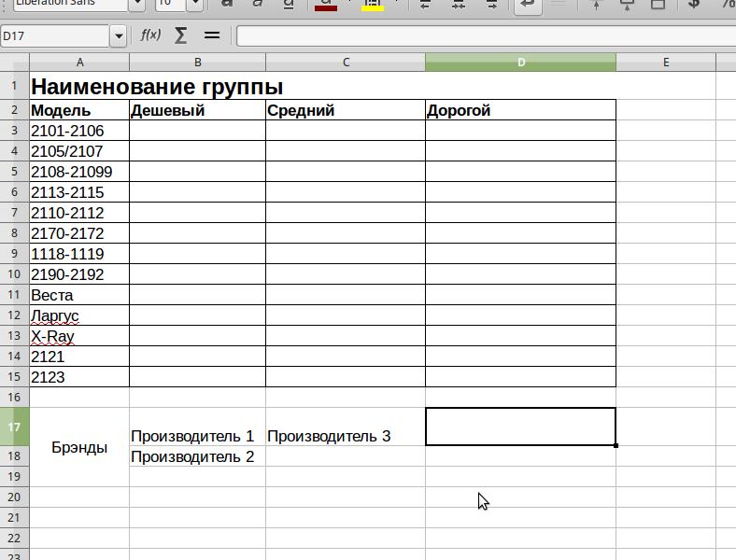Click the merged Брэнды cell

pos(79,447)
